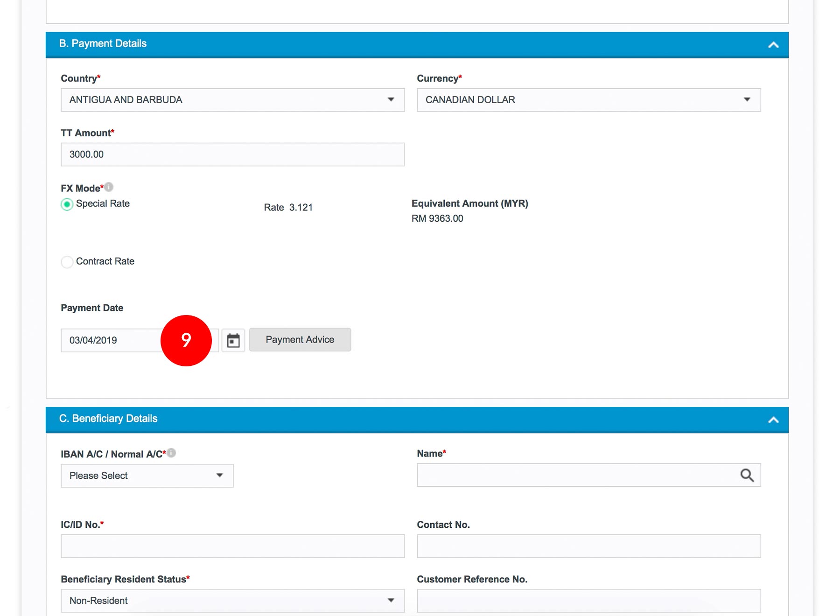
Task: Click the red step 9 marker
Action: tap(186, 340)
